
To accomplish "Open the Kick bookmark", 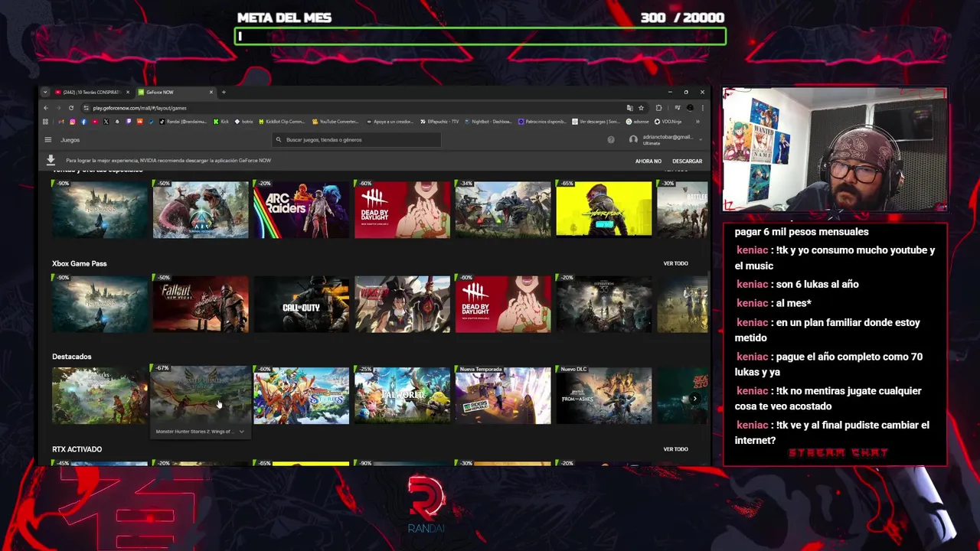I will coord(221,122).
